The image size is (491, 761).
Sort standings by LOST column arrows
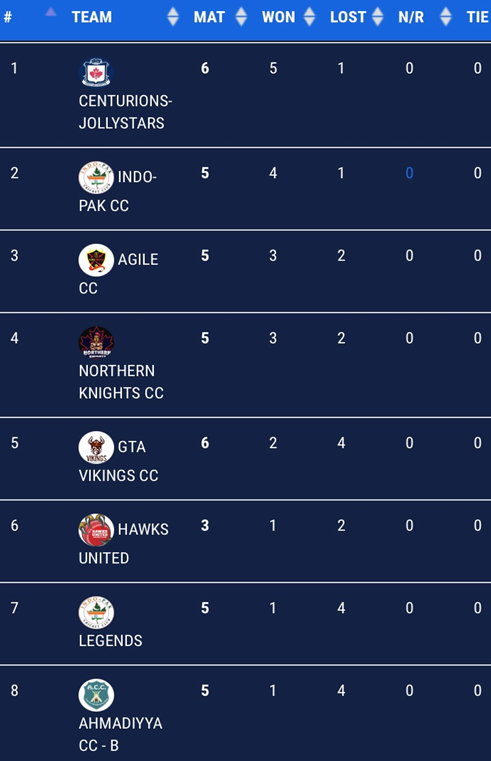tap(377, 17)
